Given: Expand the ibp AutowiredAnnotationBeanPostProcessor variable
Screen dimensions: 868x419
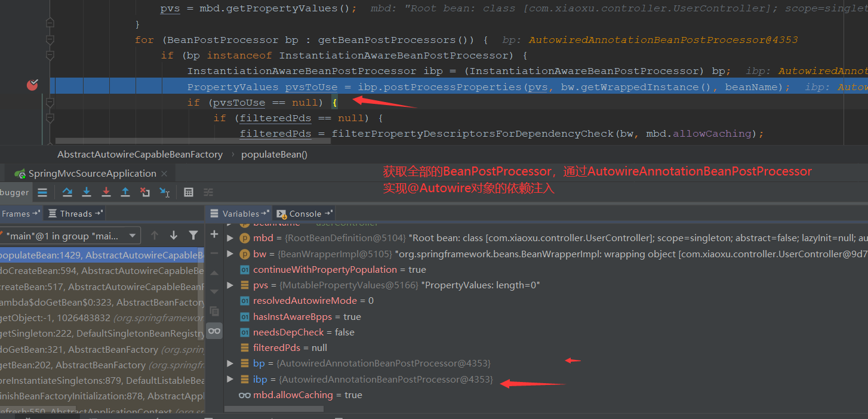Looking at the screenshot, I should click(x=230, y=379).
